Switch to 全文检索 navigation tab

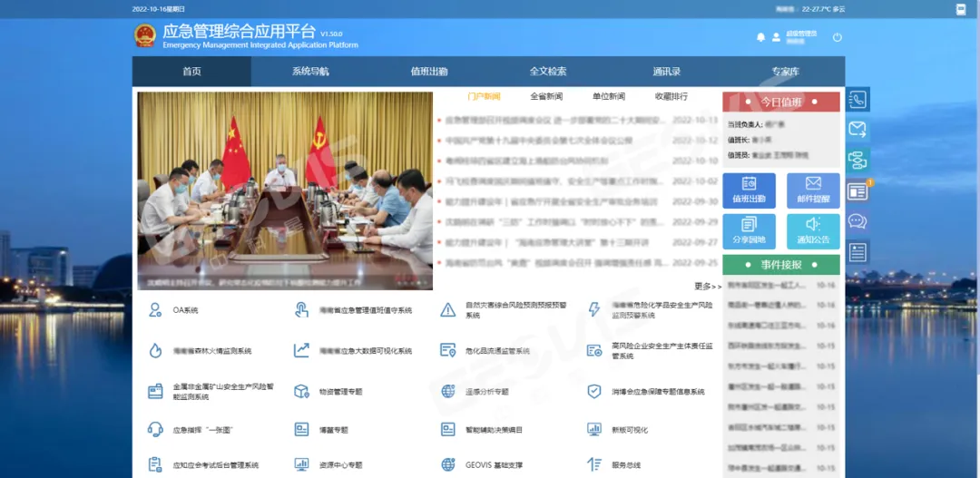[548, 72]
